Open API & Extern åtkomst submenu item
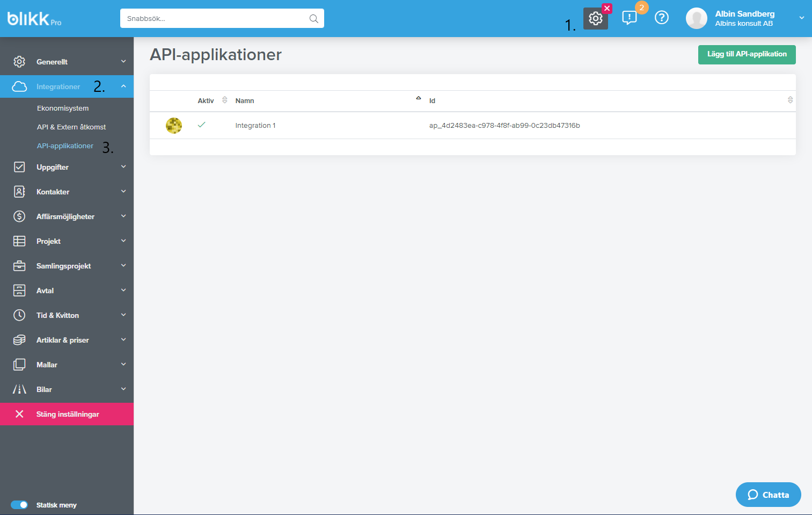Viewport: 812px width, 515px height. point(71,127)
